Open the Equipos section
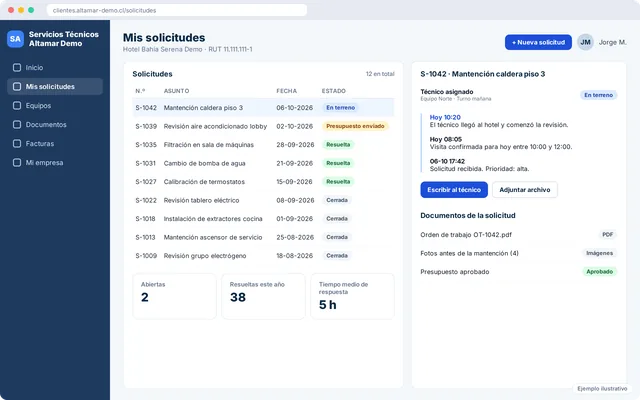 coord(55,105)
